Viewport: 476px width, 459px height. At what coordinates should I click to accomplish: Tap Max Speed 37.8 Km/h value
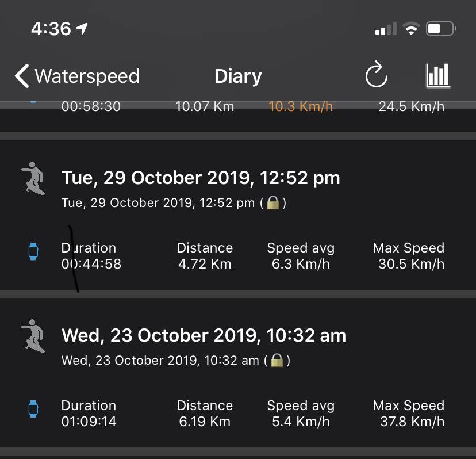point(412,422)
